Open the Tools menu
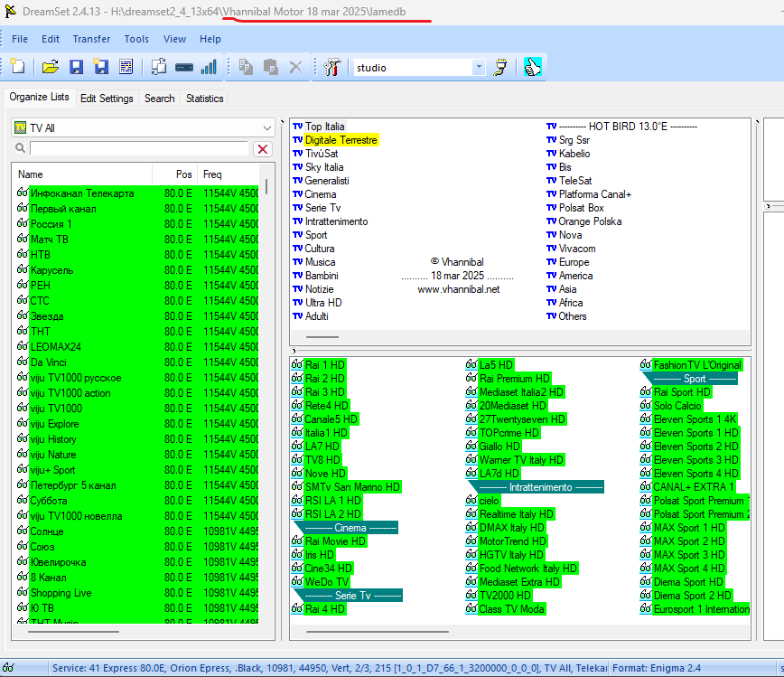This screenshot has width=784, height=677. [x=136, y=39]
